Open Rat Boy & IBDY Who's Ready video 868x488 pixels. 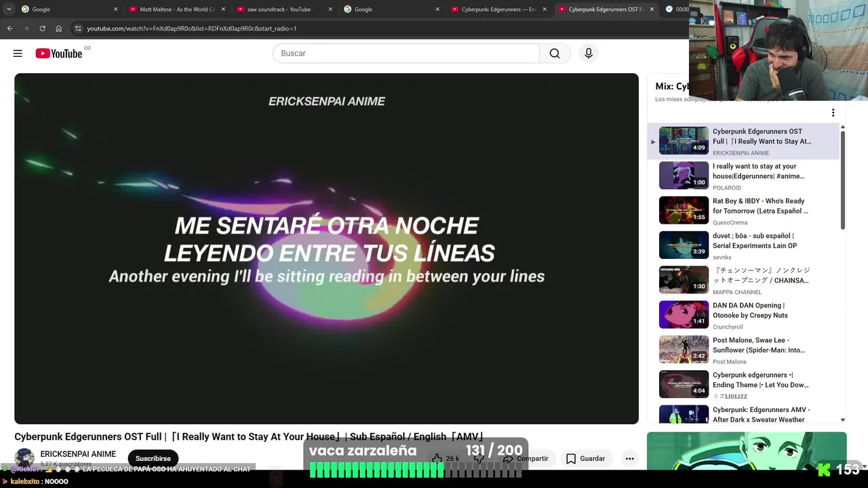tap(743, 211)
